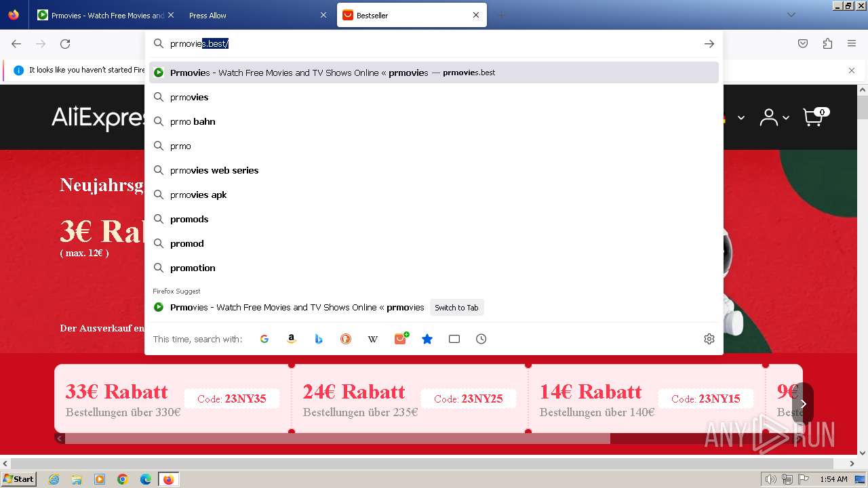The image size is (868, 488).
Task: Save page to Pocket
Action: pyautogui.click(x=803, y=43)
